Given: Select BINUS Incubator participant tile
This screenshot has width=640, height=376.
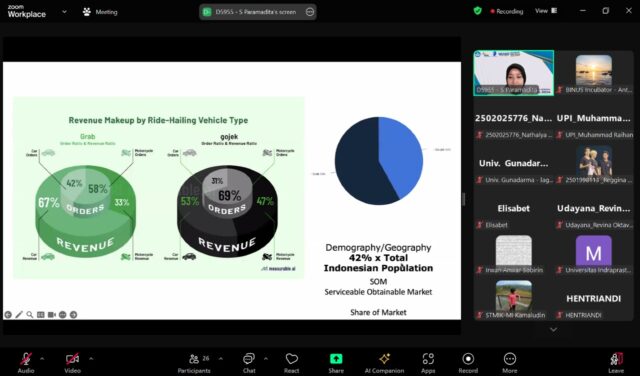Looking at the screenshot, I should 594,73.
